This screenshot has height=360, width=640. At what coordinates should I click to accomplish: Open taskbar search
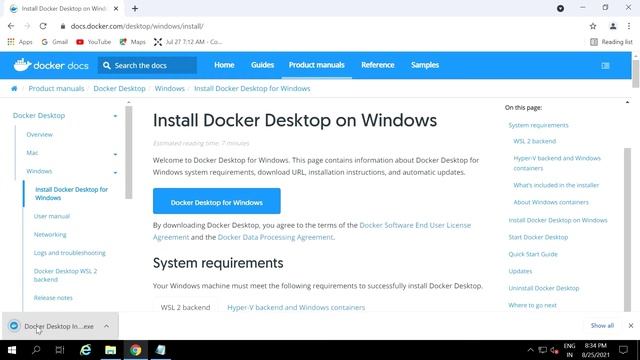pos(36,350)
